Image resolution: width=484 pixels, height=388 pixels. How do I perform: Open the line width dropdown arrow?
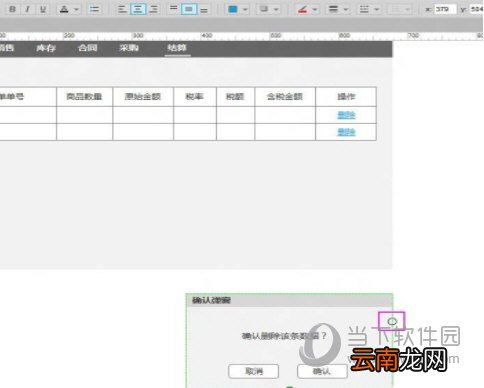point(346,9)
